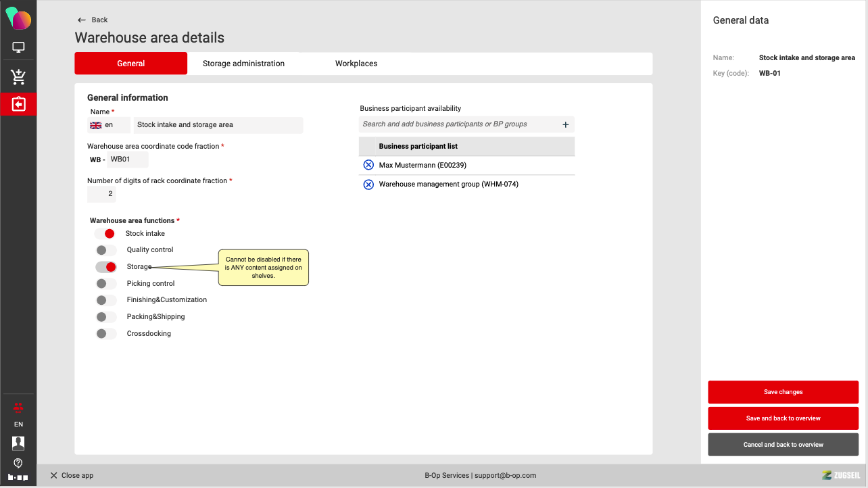Remove Warehouse management group from list
Image resolution: width=868 pixels, height=488 pixels.
coord(368,185)
